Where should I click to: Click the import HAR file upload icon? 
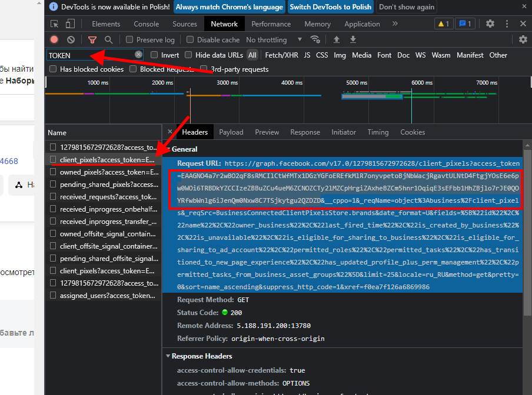point(337,40)
